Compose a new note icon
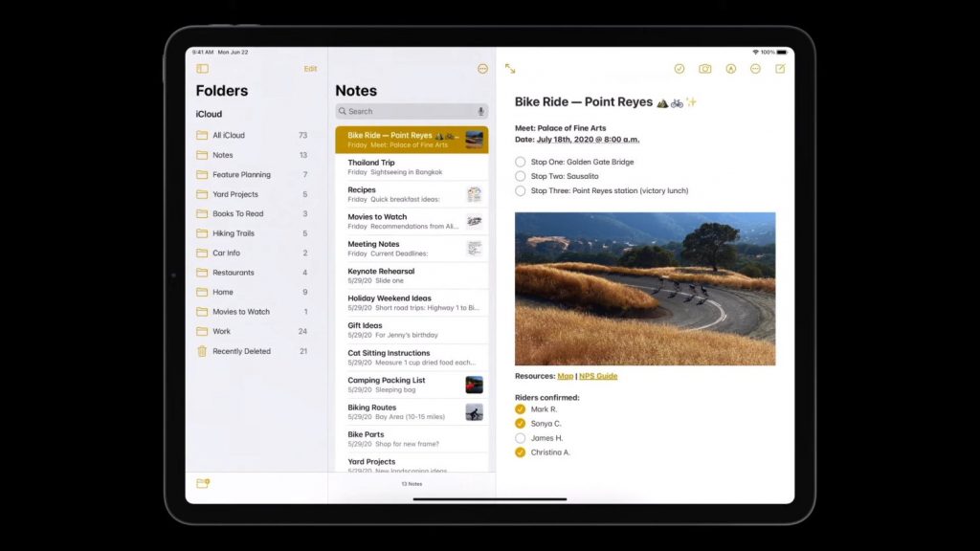980x551 pixels. click(x=781, y=69)
